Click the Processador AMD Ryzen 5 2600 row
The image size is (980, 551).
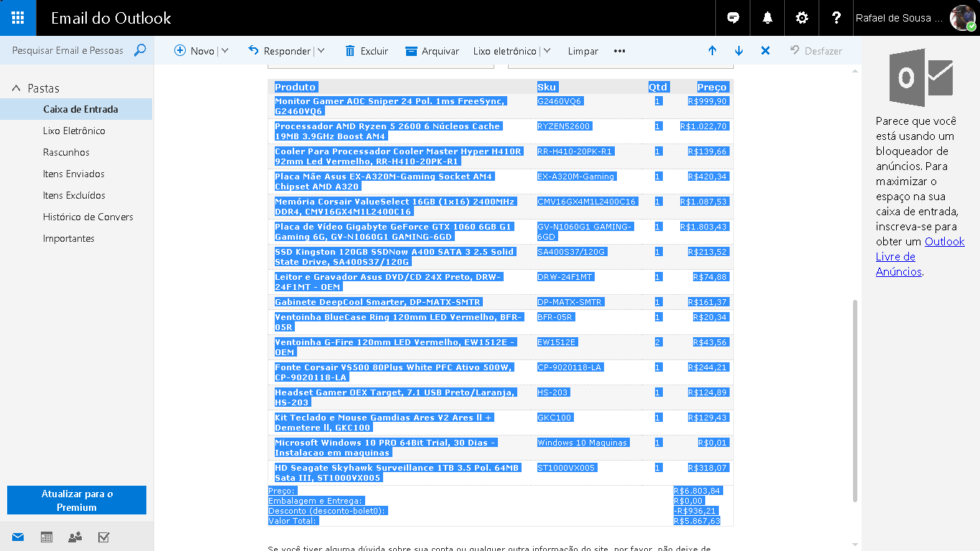[x=501, y=131]
